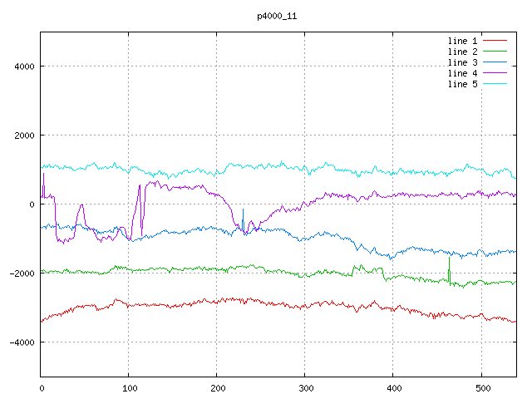
Task: Click the purple line peak near x=0
Action: point(43,175)
